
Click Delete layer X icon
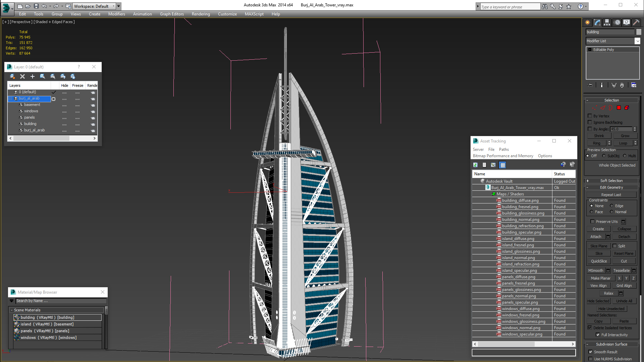coord(22,76)
